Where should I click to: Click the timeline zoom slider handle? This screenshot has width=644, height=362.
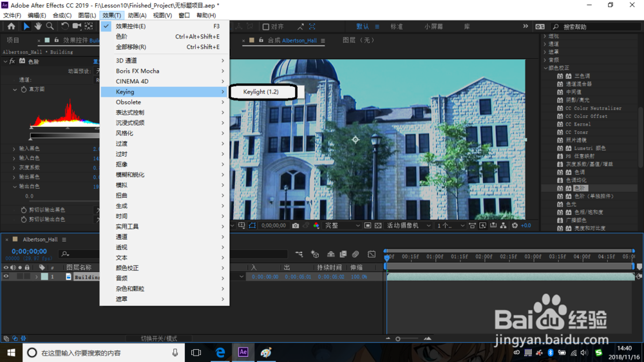pyautogui.click(x=397, y=339)
